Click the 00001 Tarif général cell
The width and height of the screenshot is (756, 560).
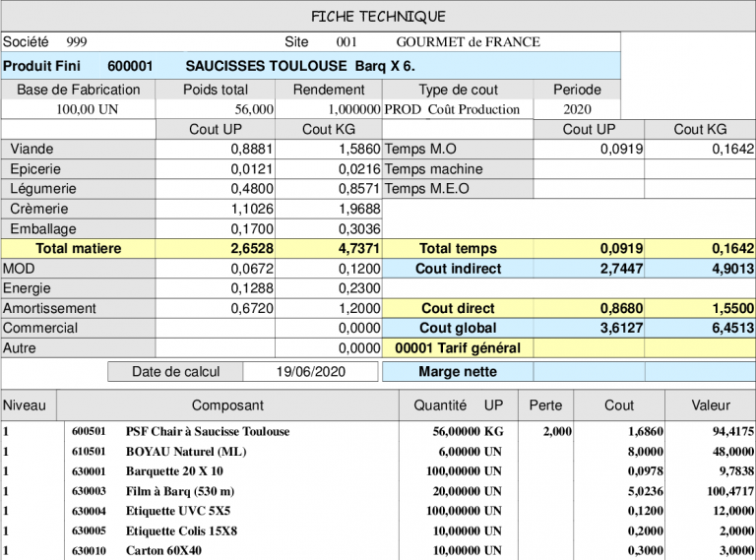pos(457,347)
